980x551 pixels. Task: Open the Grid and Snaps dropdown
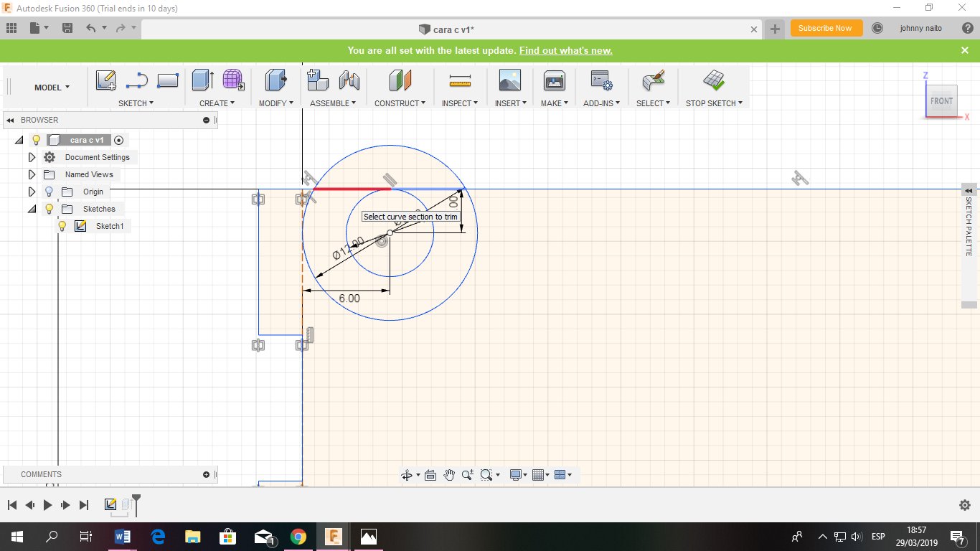click(x=540, y=475)
